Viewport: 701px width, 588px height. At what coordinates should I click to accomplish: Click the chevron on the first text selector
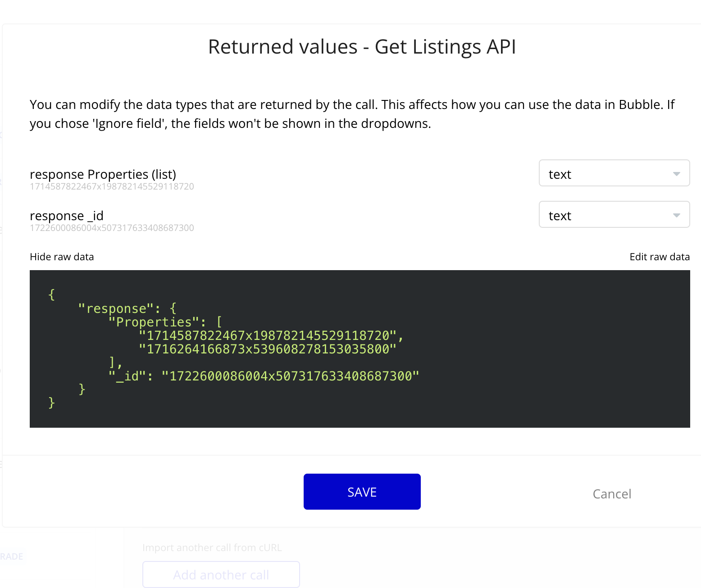point(676,173)
